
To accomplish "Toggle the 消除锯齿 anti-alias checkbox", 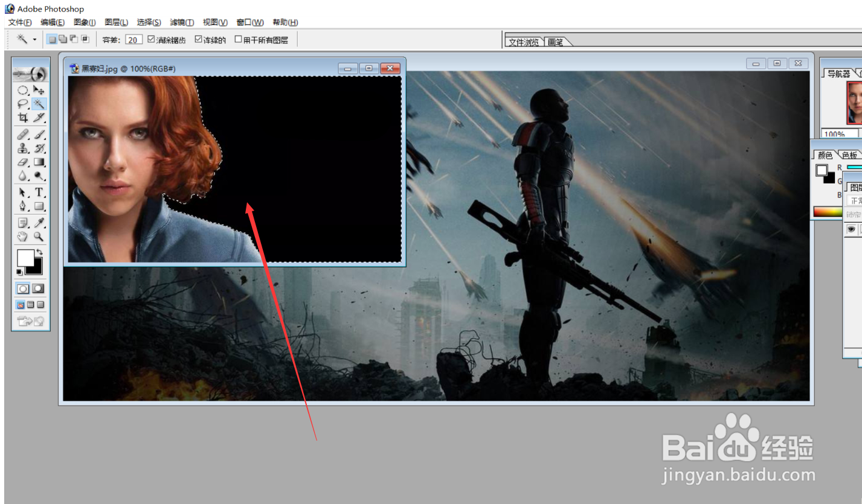I will coord(152,39).
